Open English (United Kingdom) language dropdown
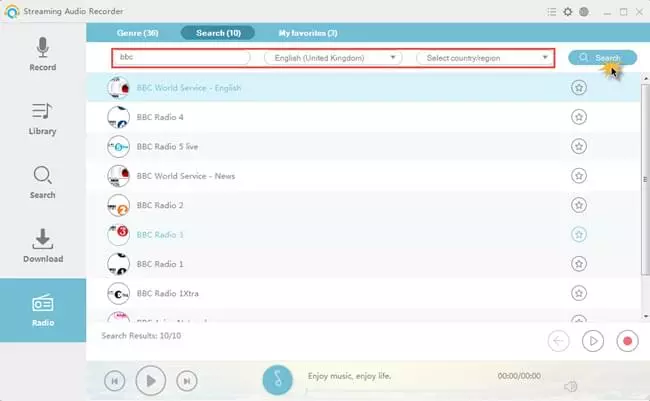The image size is (650, 401). [x=333, y=58]
